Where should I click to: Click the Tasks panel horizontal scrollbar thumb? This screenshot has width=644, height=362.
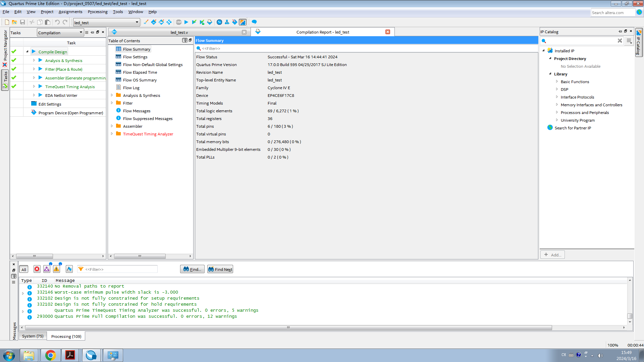point(35,256)
